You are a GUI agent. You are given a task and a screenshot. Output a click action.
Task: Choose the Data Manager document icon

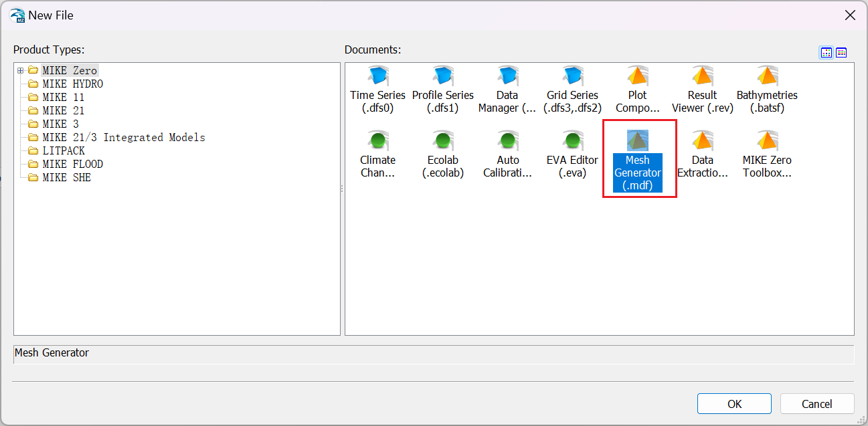tap(507, 76)
